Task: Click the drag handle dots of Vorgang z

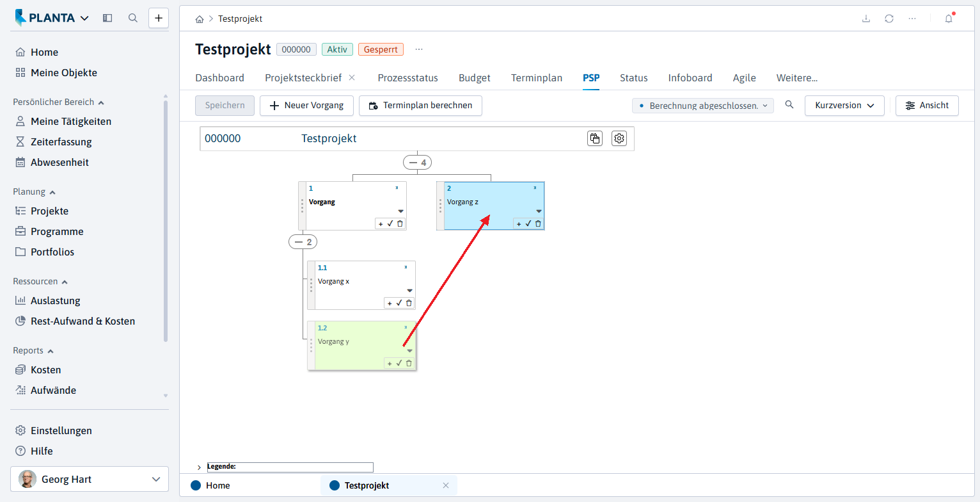Action: pos(440,206)
